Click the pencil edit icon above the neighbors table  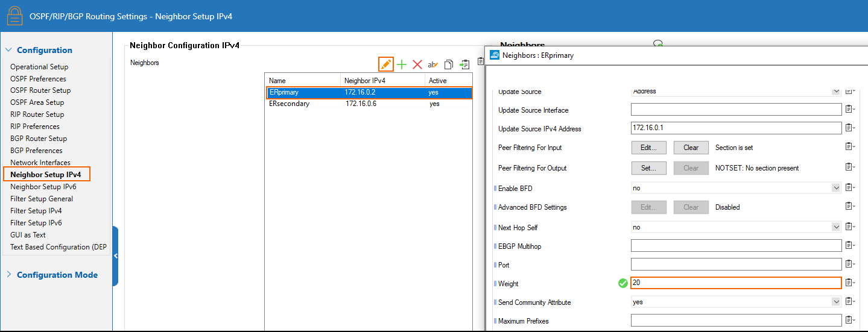click(x=386, y=64)
